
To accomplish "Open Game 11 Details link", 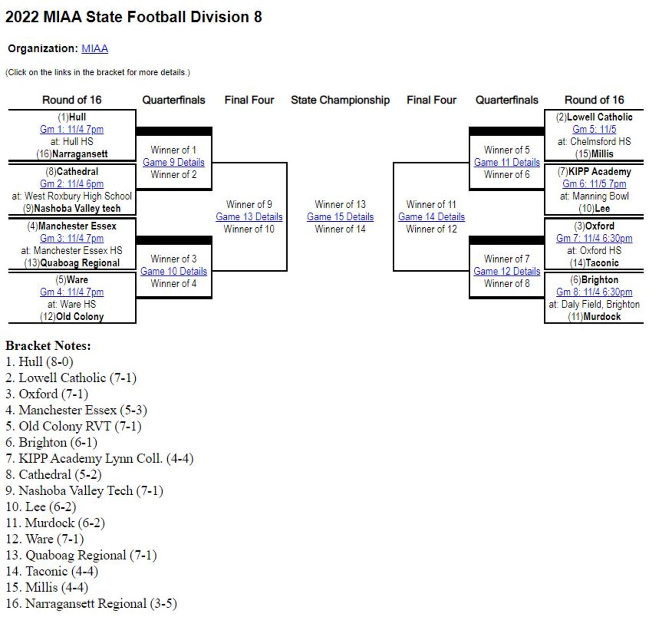I will click(x=507, y=162).
